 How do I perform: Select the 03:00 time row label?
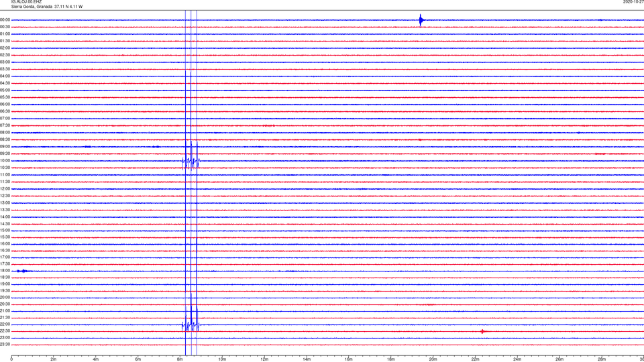point(5,62)
